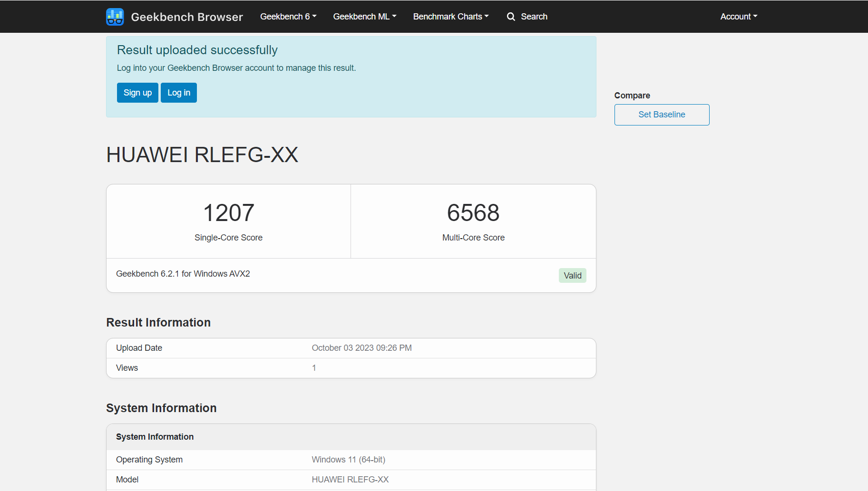
Task: Click the Views count row
Action: coord(351,368)
